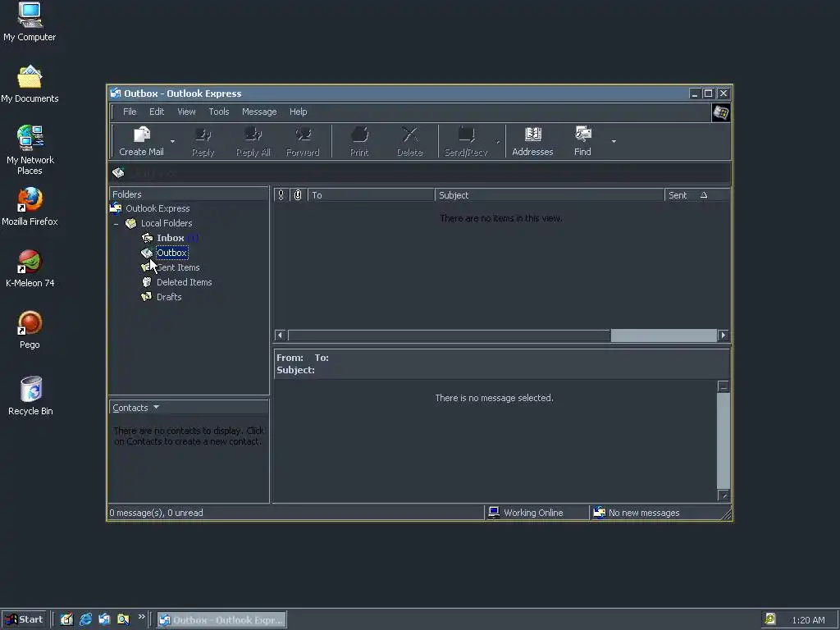Click the Find toolbar icon
Image resolution: width=840 pixels, height=630 pixels.
click(x=583, y=135)
